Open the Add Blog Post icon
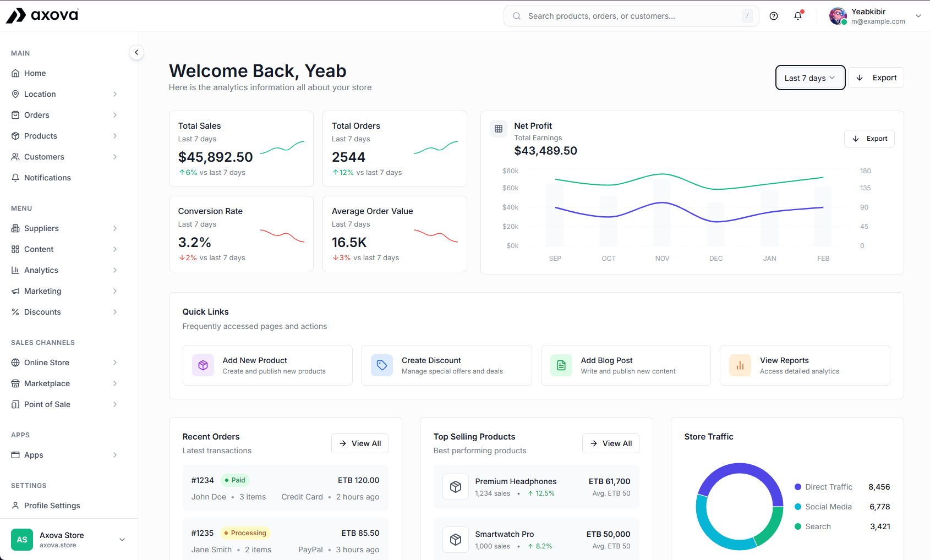Image resolution: width=930 pixels, height=560 pixels. [561, 365]
